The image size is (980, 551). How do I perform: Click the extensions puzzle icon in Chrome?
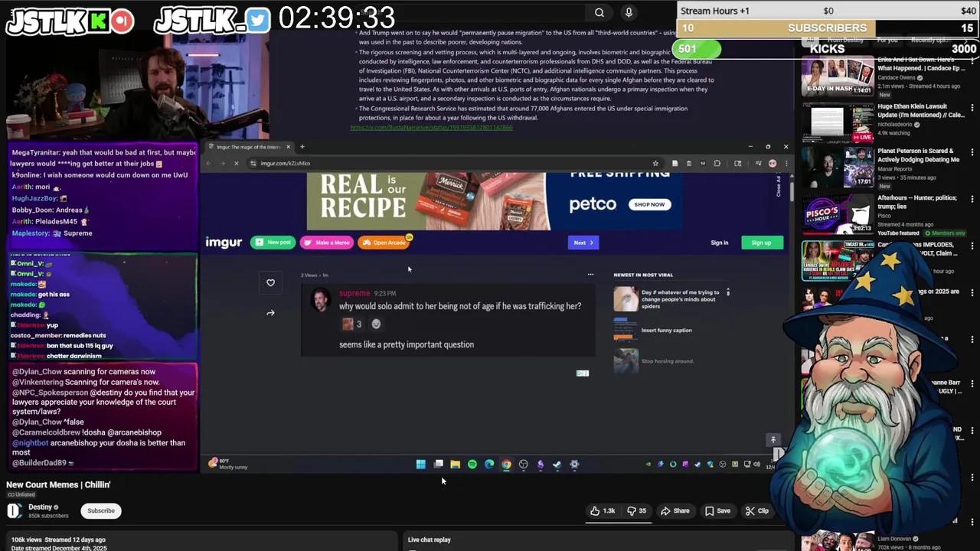click(717, 163)
